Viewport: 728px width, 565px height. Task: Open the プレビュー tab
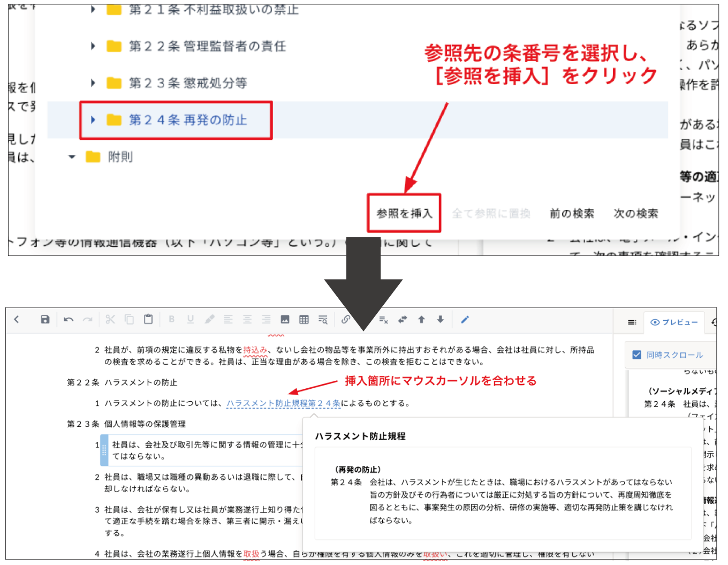pyautogui.click(x=674, y=322)
